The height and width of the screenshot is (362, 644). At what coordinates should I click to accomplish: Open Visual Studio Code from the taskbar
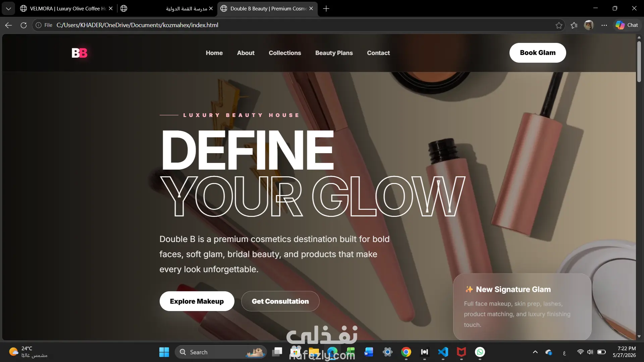pyautogui.click(x=443, y=352)
